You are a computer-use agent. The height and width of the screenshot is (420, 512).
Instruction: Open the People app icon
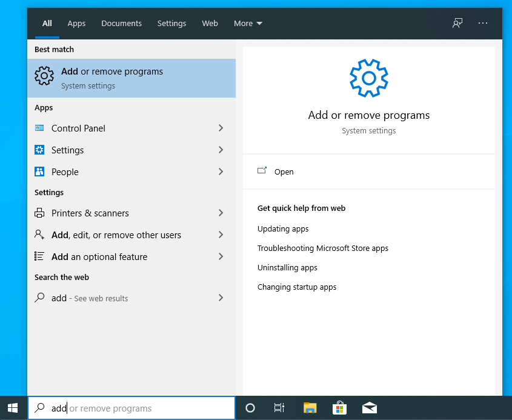39,172
